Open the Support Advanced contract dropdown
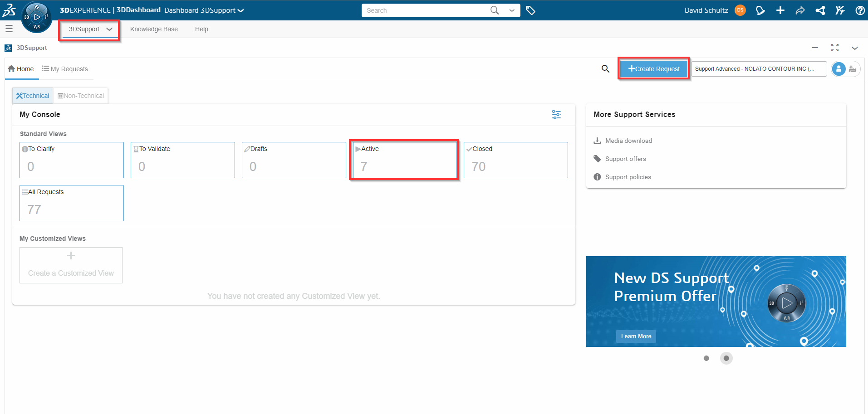 [759, 69]
